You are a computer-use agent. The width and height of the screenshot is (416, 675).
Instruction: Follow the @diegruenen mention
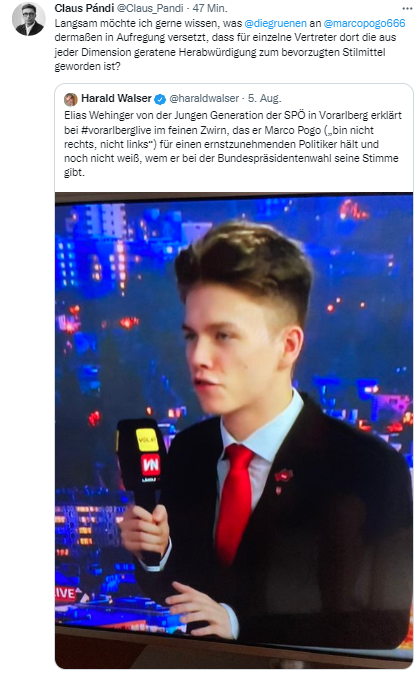click(x=276, y=23)
